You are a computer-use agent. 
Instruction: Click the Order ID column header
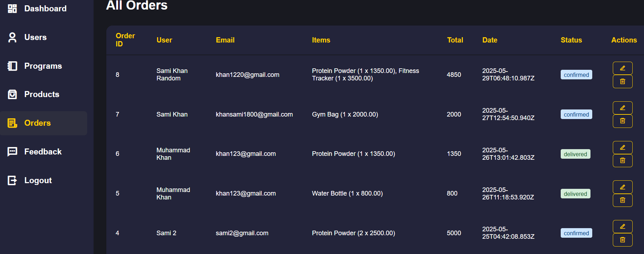pyautogui.click(x=125, y=40)
